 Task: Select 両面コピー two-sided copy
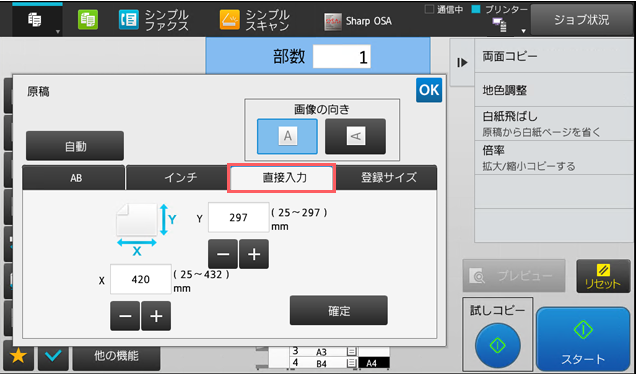[554, 56]
